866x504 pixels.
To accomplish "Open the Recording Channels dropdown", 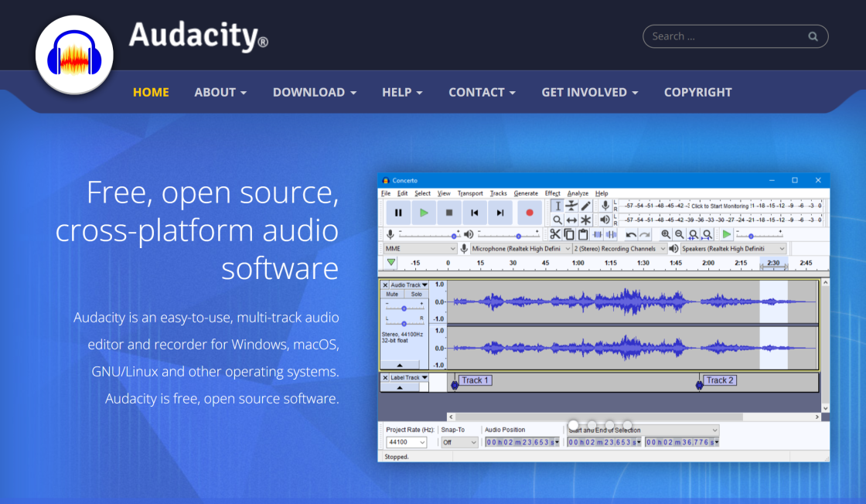I will (620, 248).
